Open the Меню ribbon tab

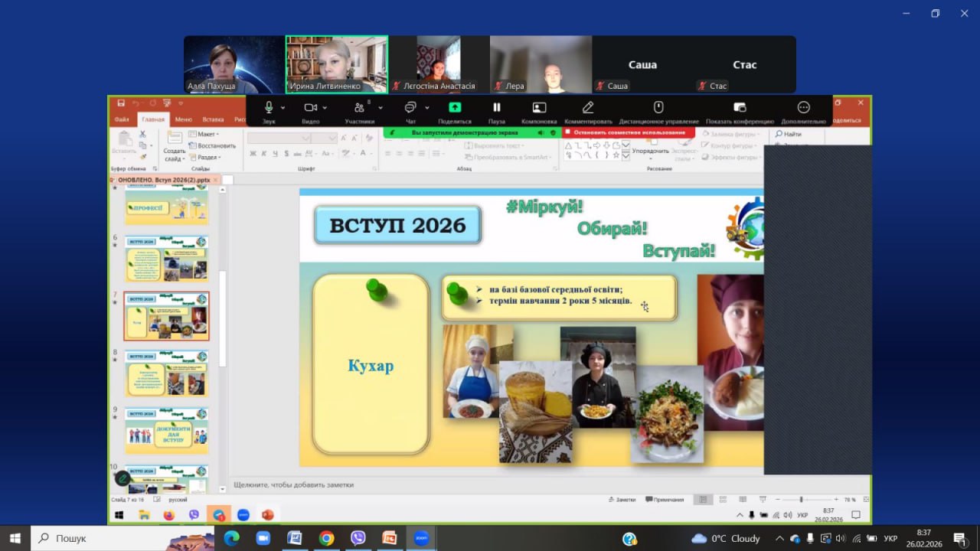pyautogui.click(x=183, y=119)
